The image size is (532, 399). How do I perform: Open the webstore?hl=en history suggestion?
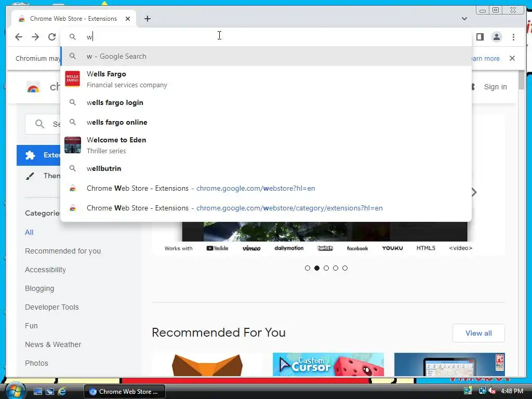[266, 188]
